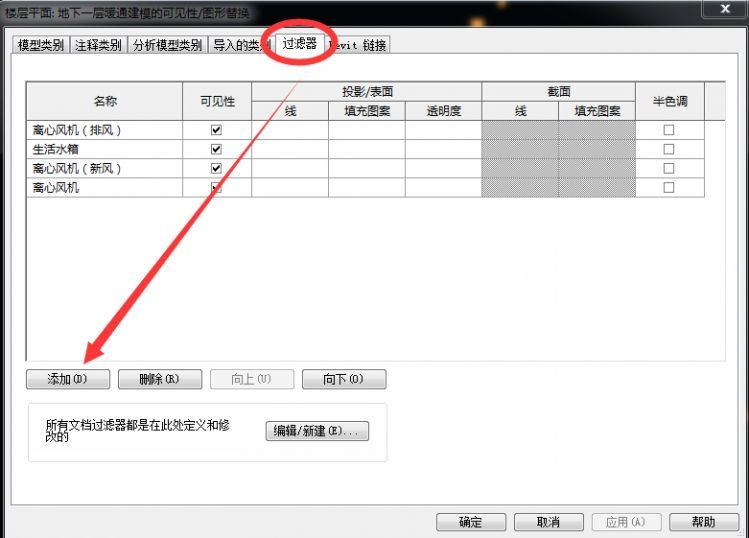Open the 分析模型类别 tab
The height and width of the screenshot is (538, 749).
click(x=168, y=45)
